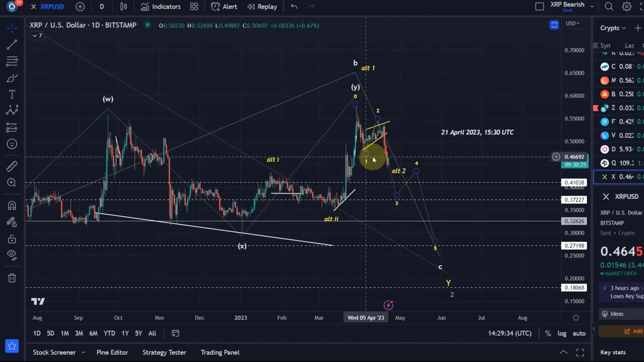The height and width of the screenshot is (362, 644).
Task: Set time range to 5D
Action: 50,333
